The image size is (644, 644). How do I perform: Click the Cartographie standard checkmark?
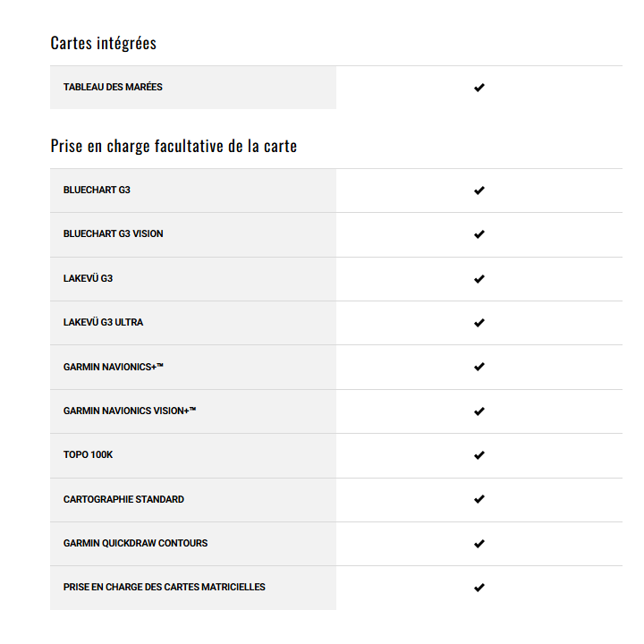coord(479,499)
